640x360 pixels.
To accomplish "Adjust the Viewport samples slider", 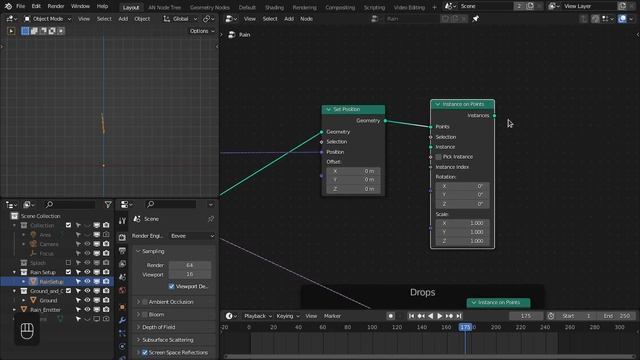I will coord(190,274).
